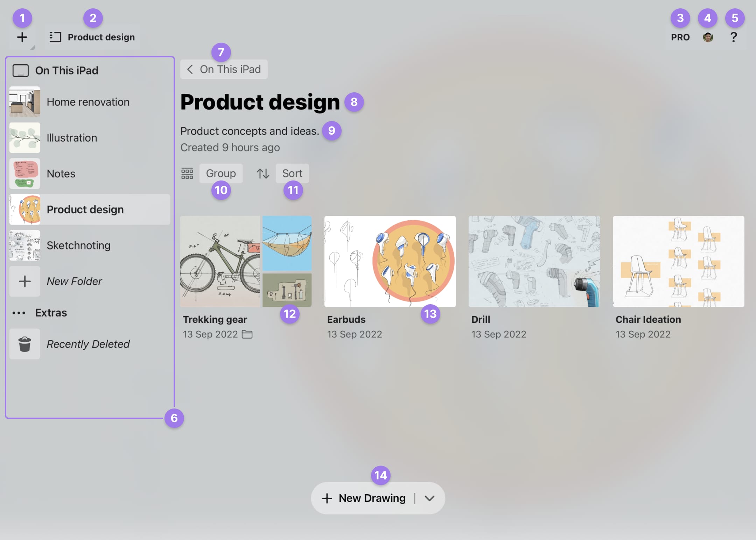Image resolution: width=756 pixels, height=540 pixels.
Task: Click the Extras three-dots icon
Action: pyautogui.click(x=19, y=313)
